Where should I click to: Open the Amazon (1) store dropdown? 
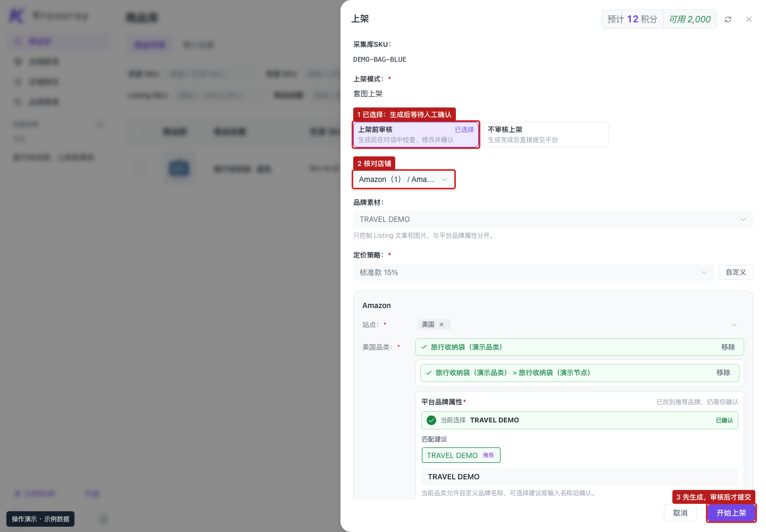click(404, 179)
